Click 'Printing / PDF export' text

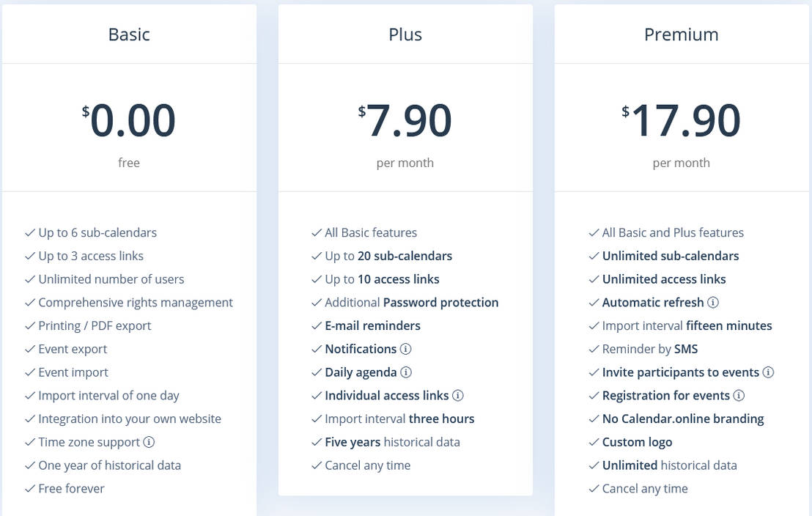[x=95, y=326]
